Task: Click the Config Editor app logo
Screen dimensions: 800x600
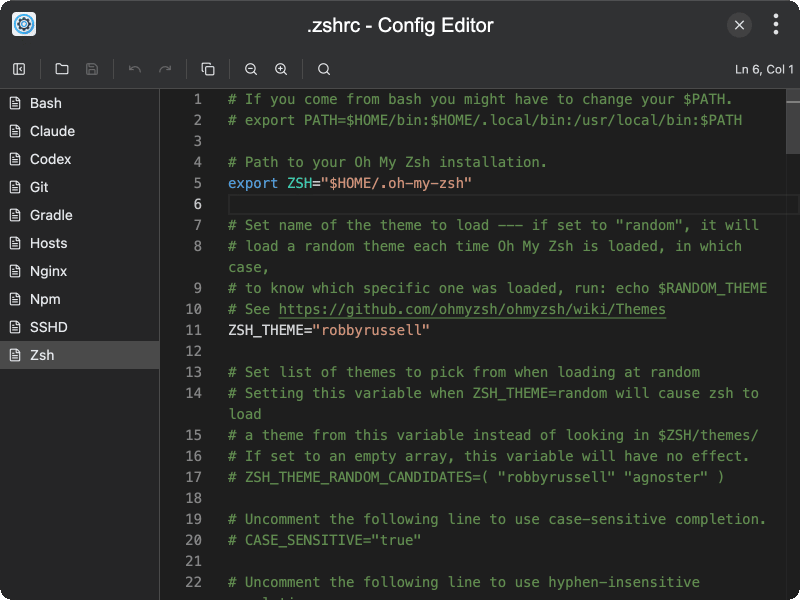Action: click(24, 25)
